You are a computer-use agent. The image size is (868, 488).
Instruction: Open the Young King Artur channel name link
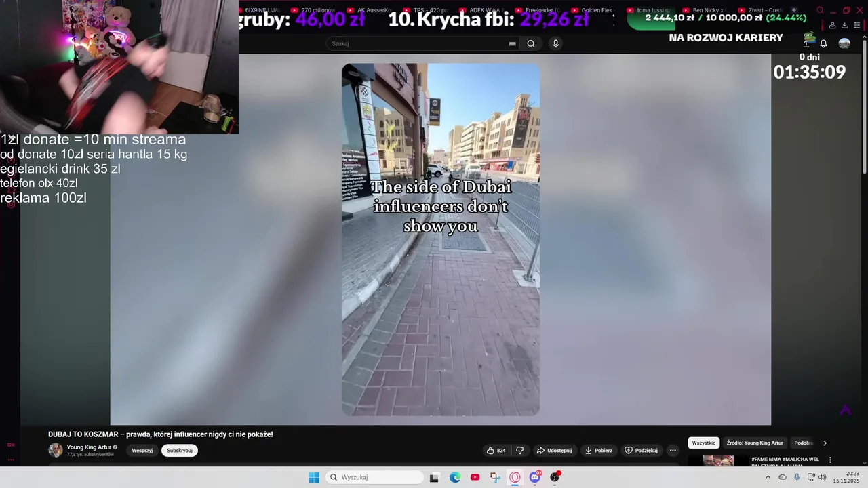click(89, 447)
